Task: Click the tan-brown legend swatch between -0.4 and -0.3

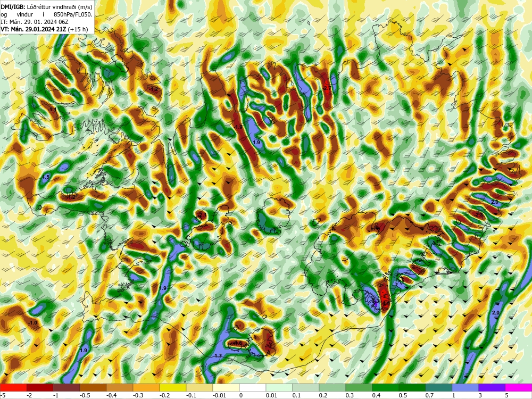Action: click(x=120, y=387)
